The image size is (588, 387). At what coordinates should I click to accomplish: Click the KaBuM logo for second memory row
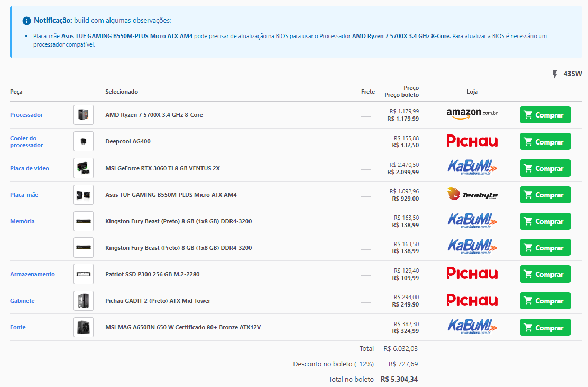click(x=472, y=247)
